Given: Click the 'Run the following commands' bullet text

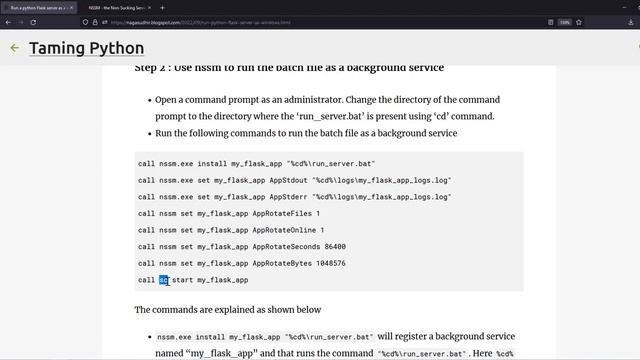Looking at the screenshot, I should [x=306, y=133].
